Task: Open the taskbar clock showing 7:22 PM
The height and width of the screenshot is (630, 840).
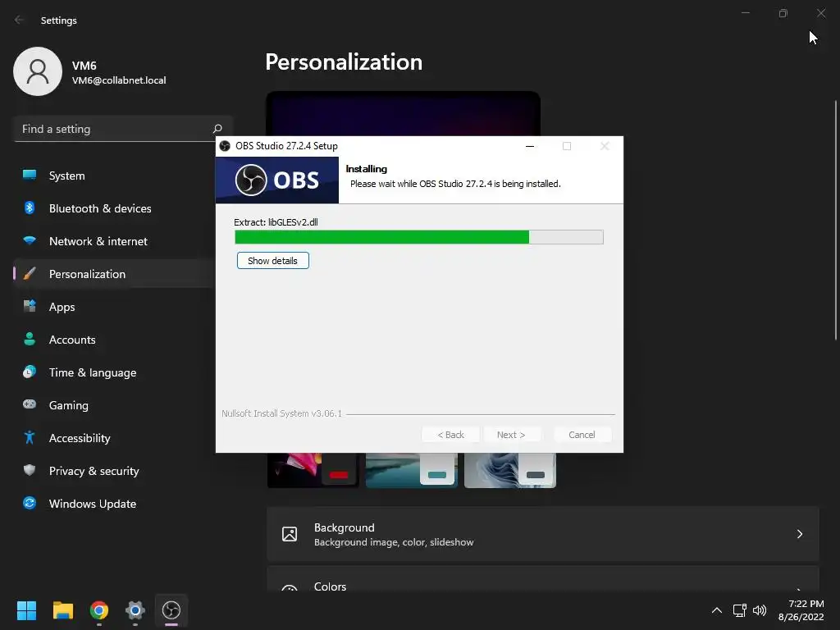Action: point(801,610)
